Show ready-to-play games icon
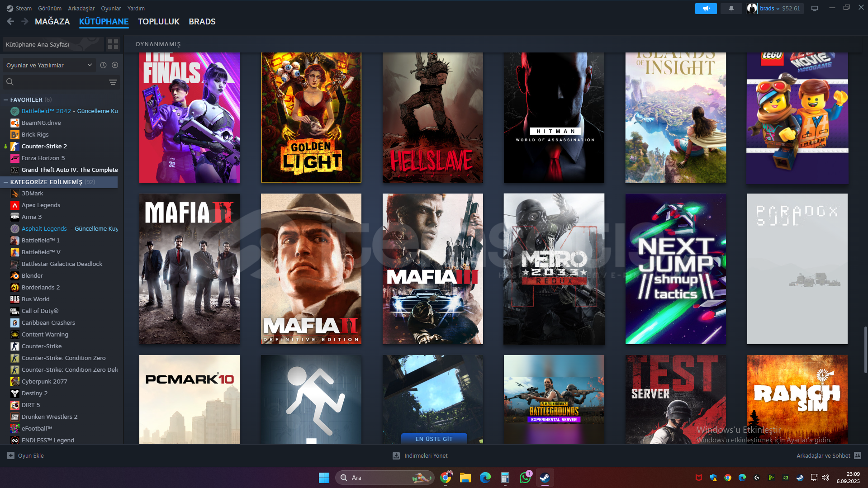 [x=115, y=65]
